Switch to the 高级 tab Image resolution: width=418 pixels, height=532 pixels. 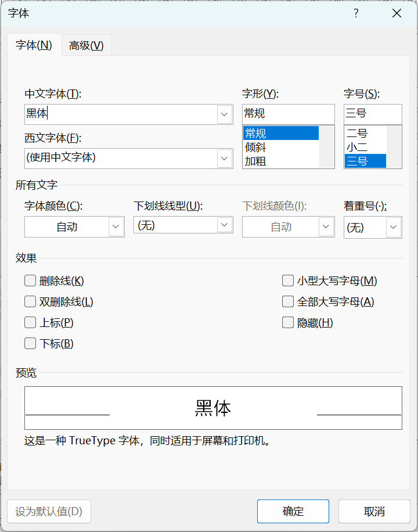86,45
